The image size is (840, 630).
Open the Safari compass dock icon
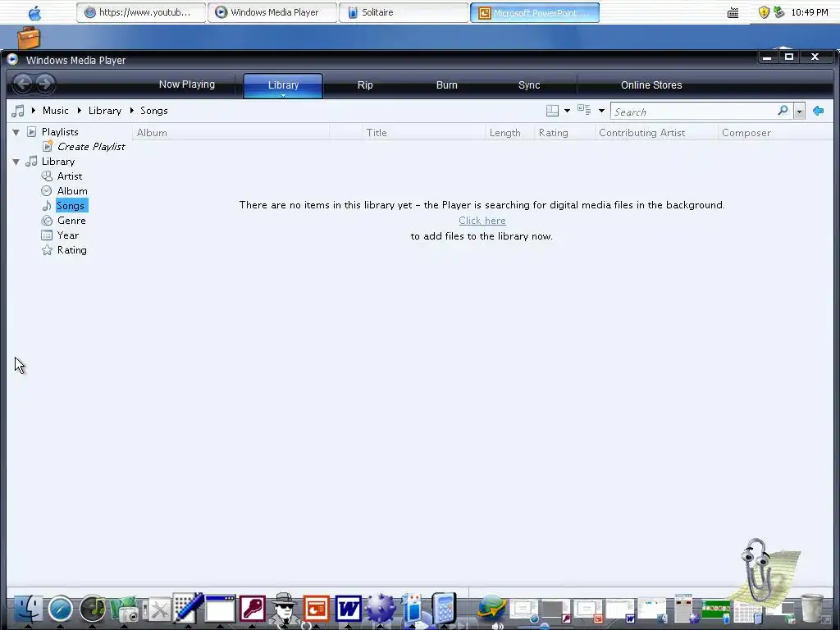click(x=61, y=609)
